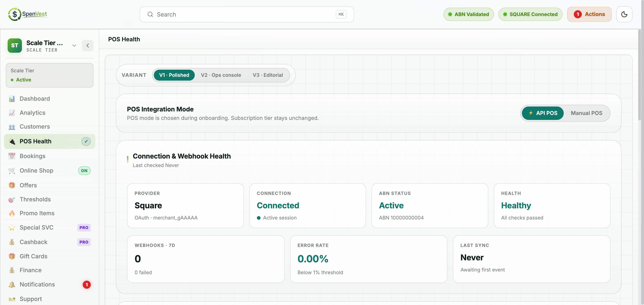This screenshot has height=305, width=644.
Task: Collapse the sidebar with the chevron button
Action: click(x=87, y=45)
